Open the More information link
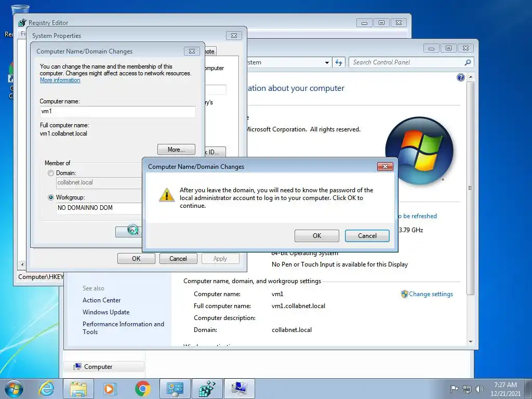Viewport: 532px width, 399px height. 60,80
